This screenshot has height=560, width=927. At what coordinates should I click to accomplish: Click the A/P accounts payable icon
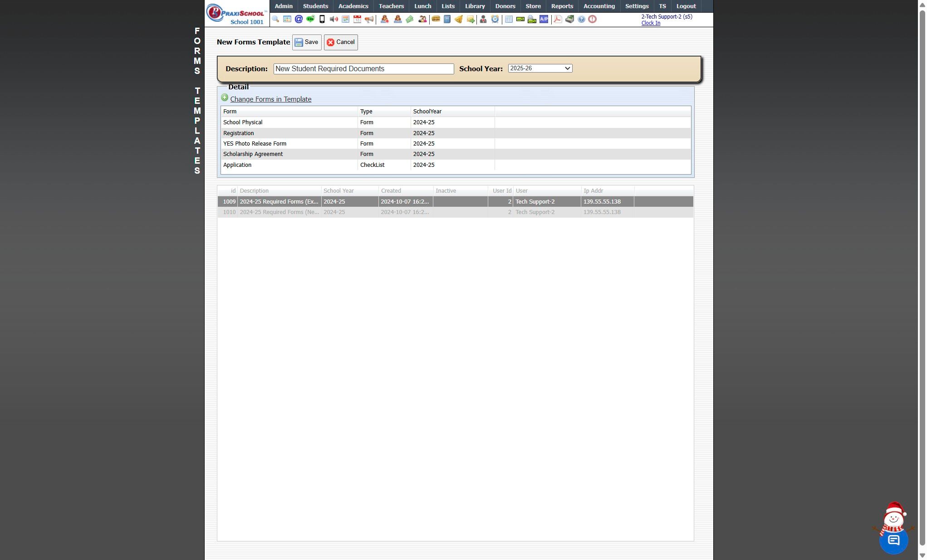tap(544, 19)
